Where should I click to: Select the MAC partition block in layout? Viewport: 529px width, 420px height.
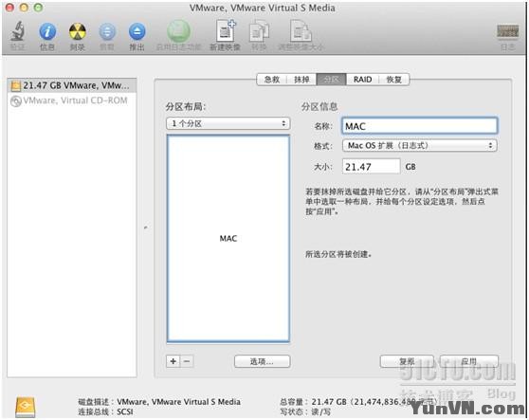[x=228, y=239]
